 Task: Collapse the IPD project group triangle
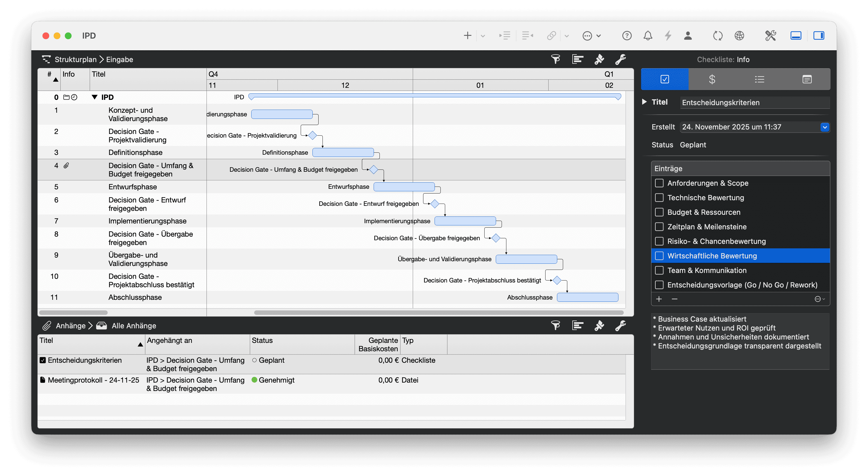95,97
